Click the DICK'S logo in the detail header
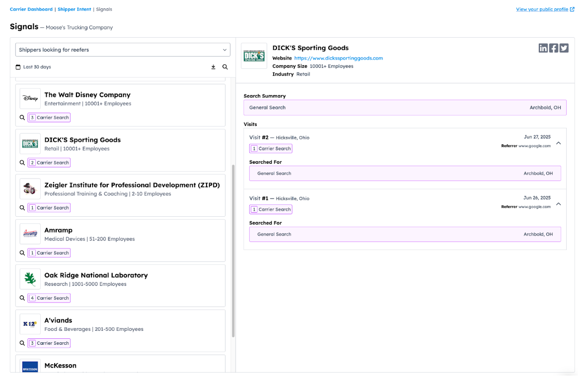This screenshot has height=377, width=588. tap(254, 56)
